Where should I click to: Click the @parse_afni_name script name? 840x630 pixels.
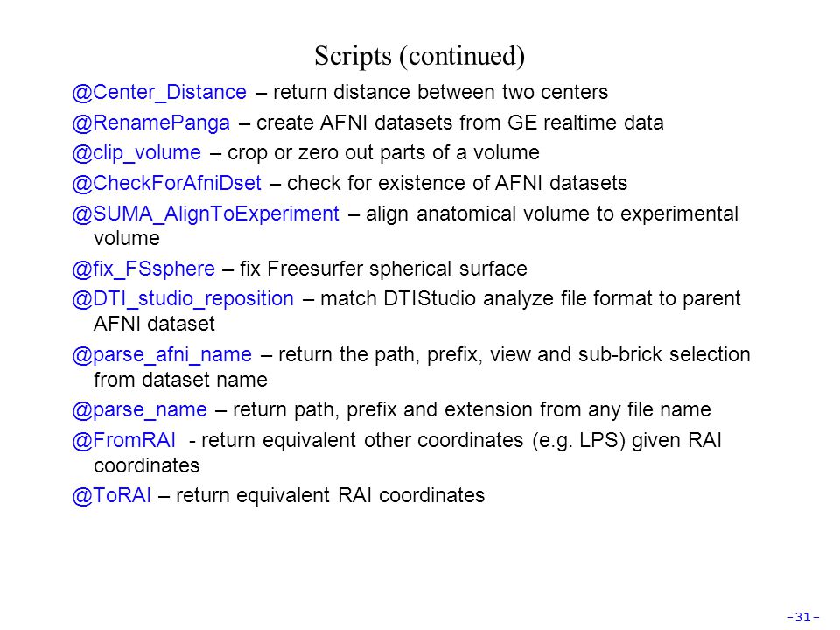click(x=162, y=354)
